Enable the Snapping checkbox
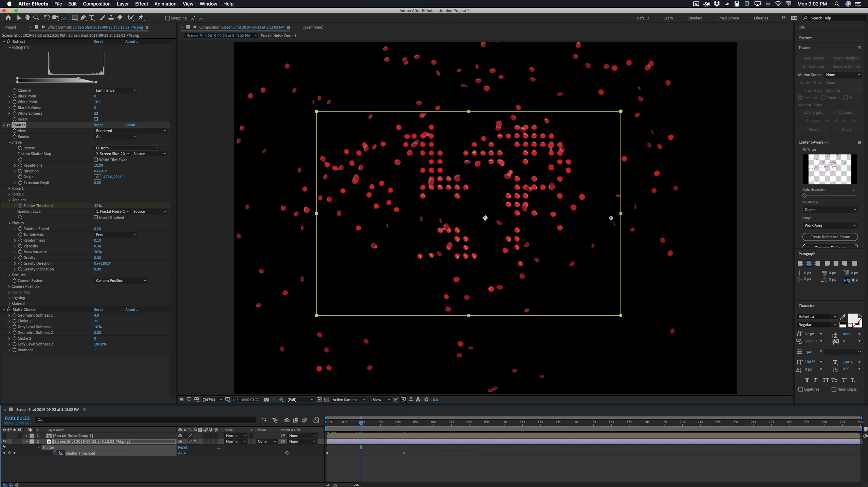The width and height of the screenshot is (868, 487). point(167,18)
